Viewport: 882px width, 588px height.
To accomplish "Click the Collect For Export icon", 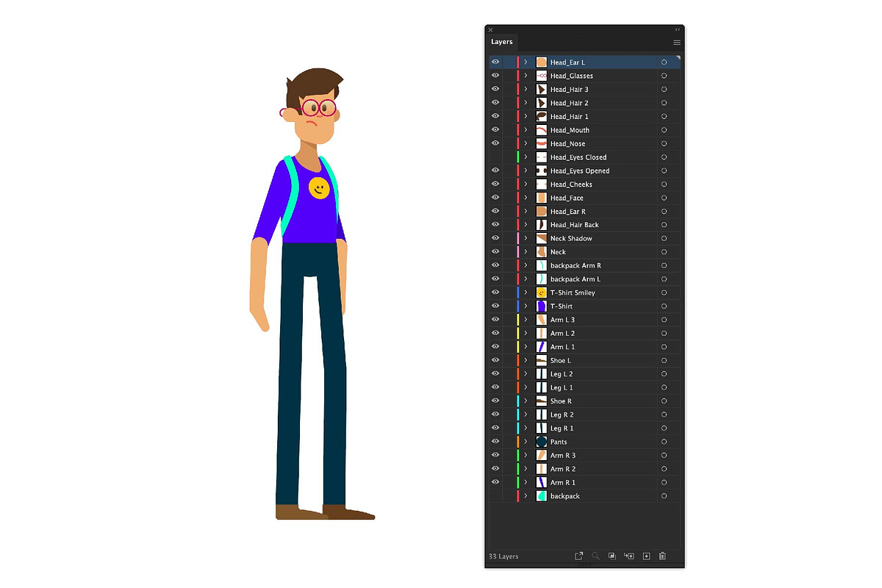I will coord(578,556).
